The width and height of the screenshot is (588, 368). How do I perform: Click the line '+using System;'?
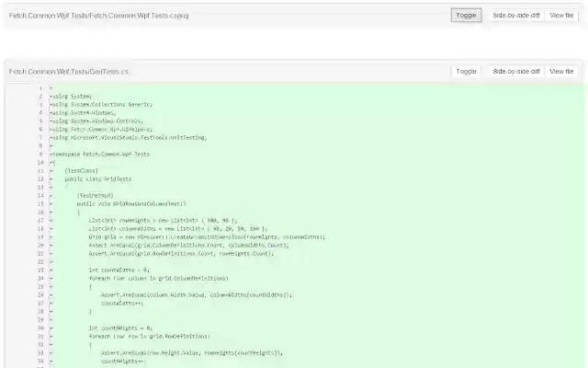(x=71, y=97)
